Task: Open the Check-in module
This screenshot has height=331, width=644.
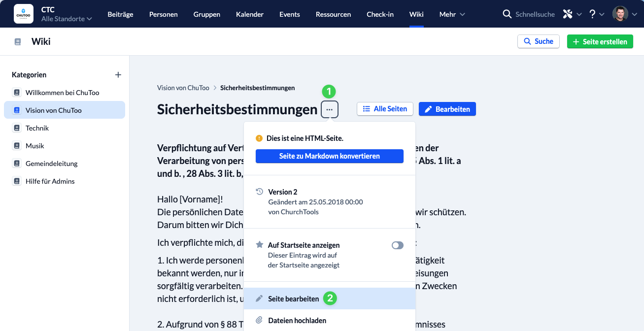Action: click(x=380, y=14)
